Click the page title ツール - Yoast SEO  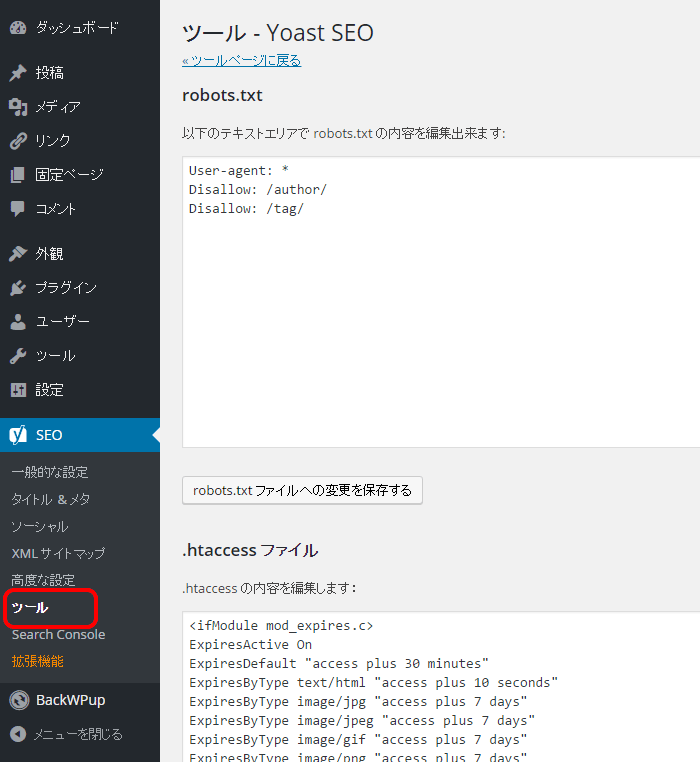[278, 33]
